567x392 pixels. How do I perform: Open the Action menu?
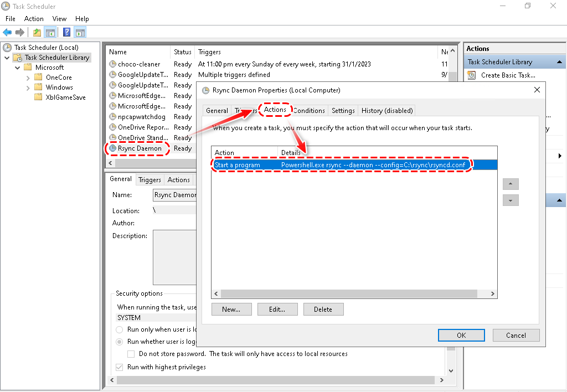point(34,18)
